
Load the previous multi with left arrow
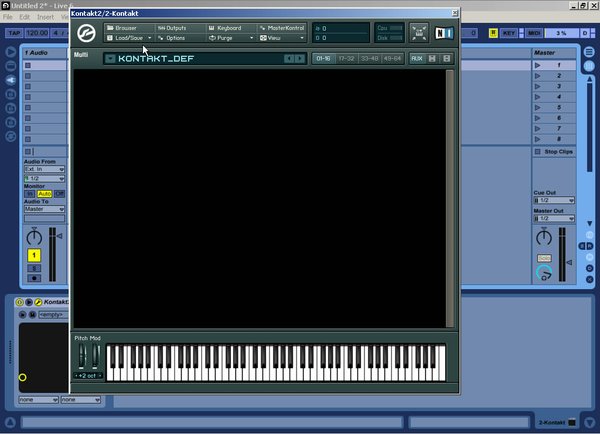[289, 59]
